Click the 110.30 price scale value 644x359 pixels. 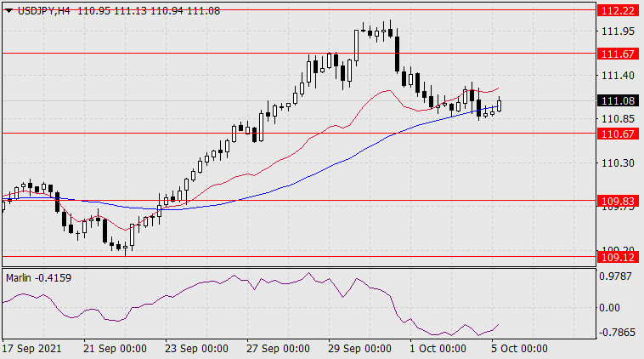pyautogui.click(x=618, y=163)
